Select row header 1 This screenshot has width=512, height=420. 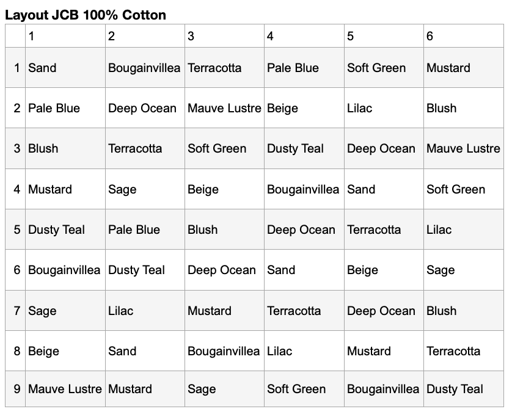pyautogui.click(x=15, y=68)
